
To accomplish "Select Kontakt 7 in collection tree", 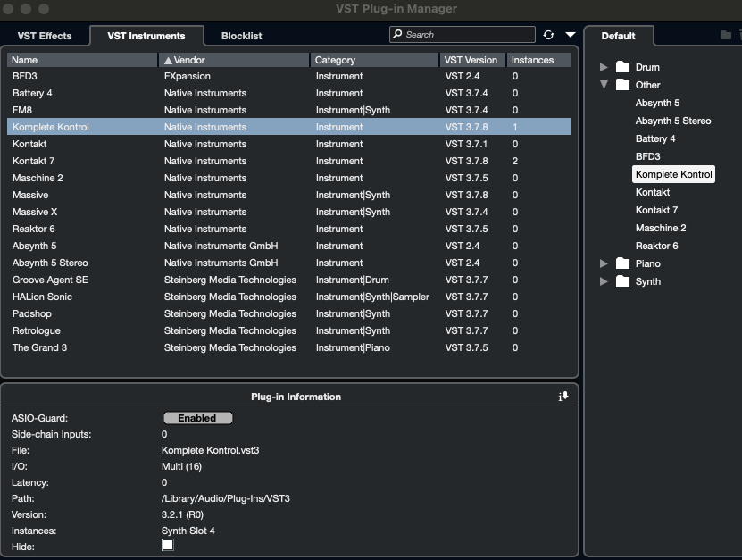I will (x=656, y=210).
